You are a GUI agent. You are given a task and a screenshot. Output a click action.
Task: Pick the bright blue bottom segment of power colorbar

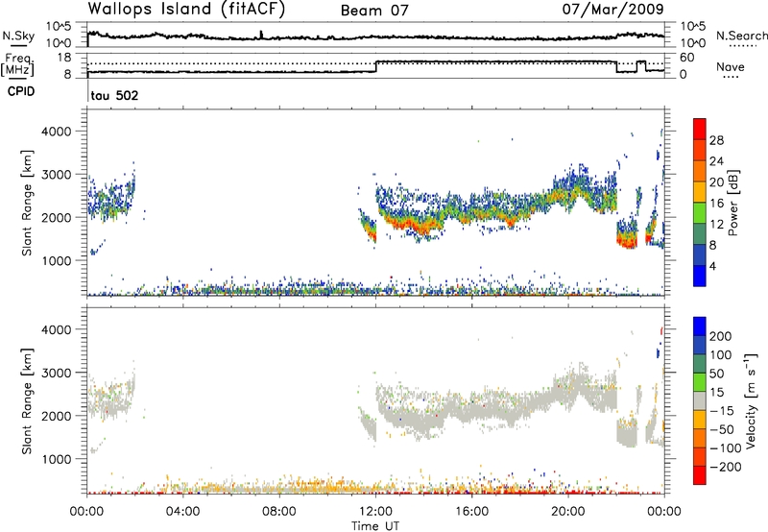pyautogui.click(x=700, y=276)
